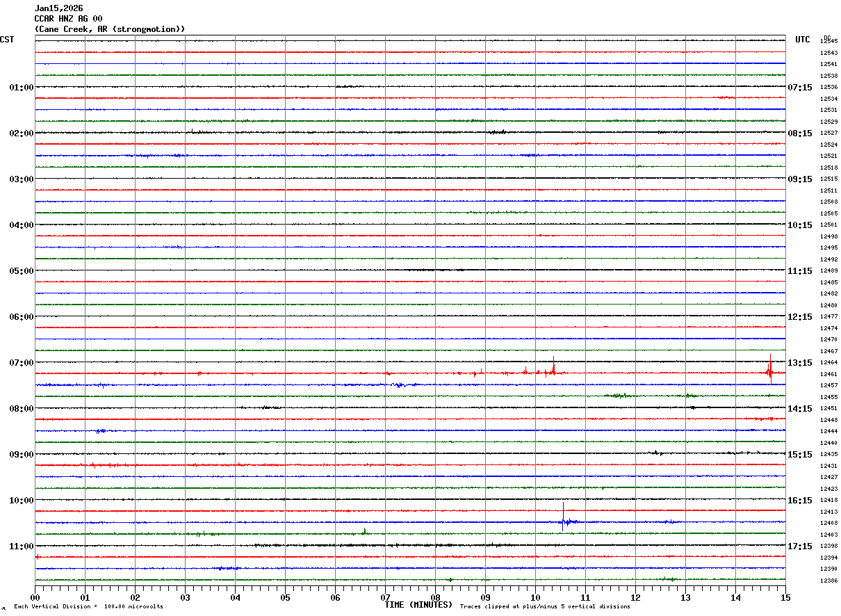The image size is (841, 616).
Task: Click the CST header label
Action: pyautogui.click(x=7, y=40)
